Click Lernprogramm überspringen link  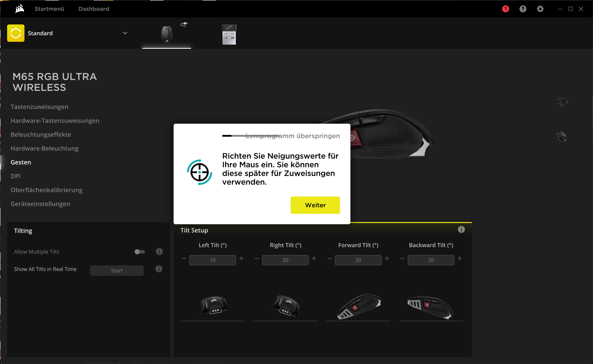(293, 136)
